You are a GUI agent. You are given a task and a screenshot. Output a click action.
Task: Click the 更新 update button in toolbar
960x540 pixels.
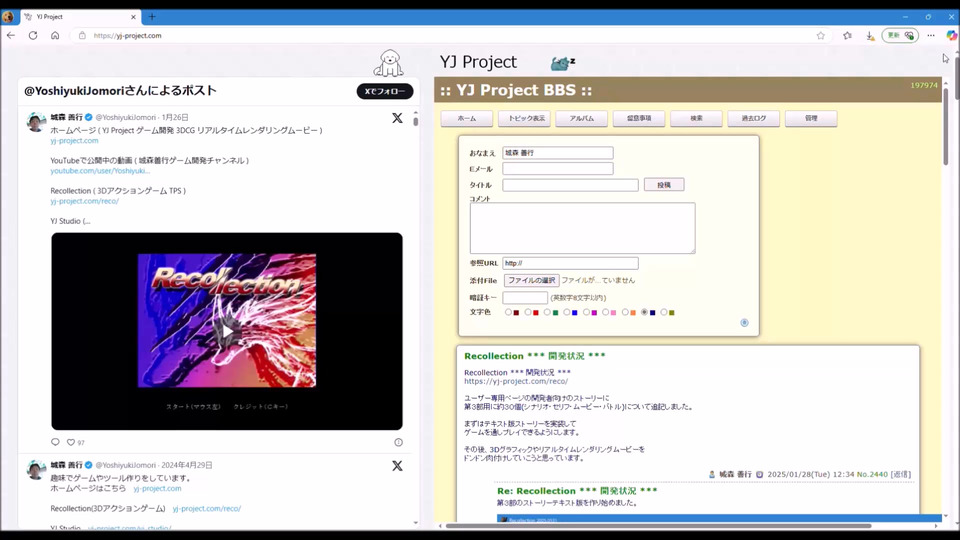point(900,36)
